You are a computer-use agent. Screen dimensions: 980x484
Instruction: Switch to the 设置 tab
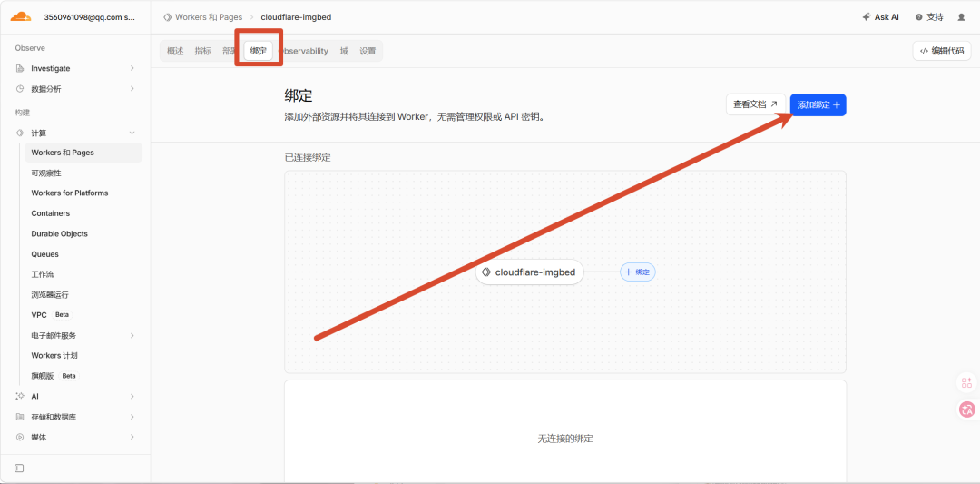[368, 51]
